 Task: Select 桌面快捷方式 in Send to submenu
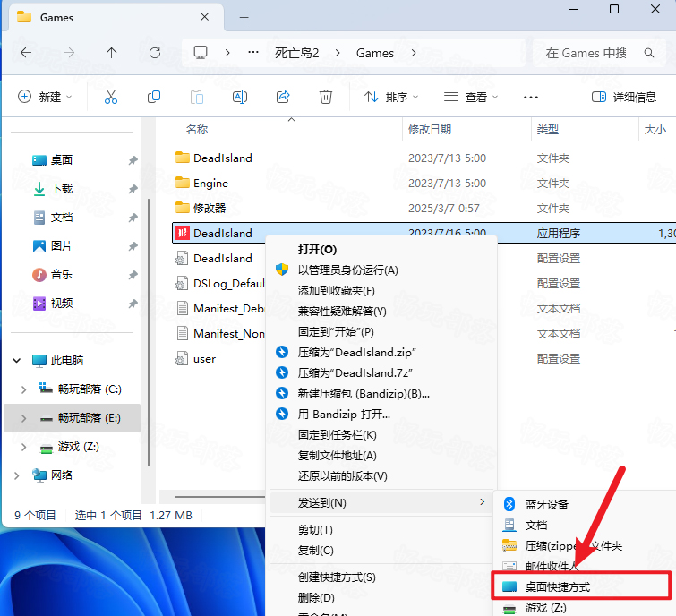pyautogui.click(x=557, y=587)
